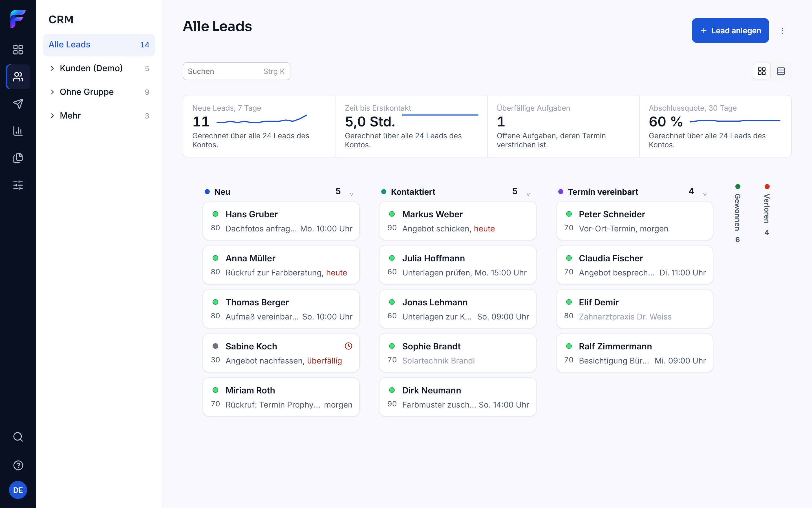The width and height of the screenshot is (812, 508).
Task: Collapse the Kontaktiert column chevron
Action: point(528,194)
